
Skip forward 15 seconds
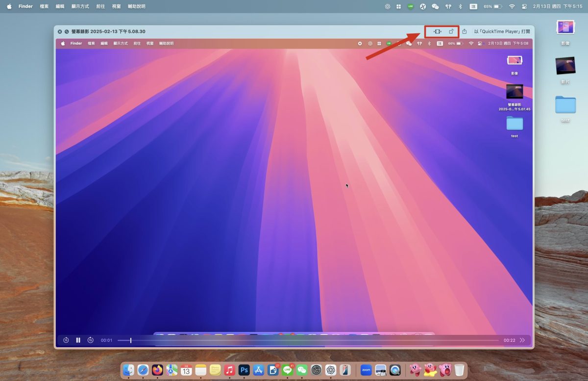(x=91, y=340)
